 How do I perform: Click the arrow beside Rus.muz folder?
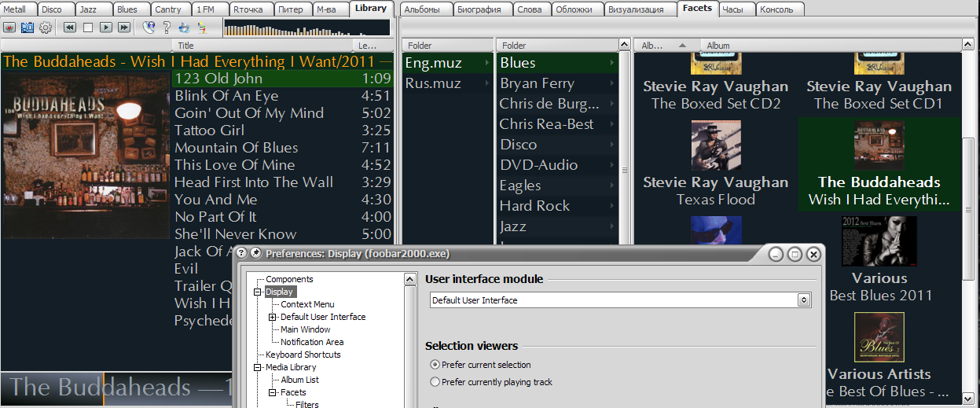pyautogui.click(x=487, y=83)
